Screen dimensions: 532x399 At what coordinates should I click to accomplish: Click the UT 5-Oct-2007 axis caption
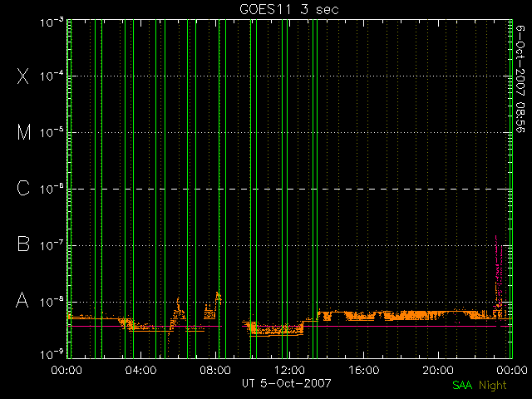pos(287,383)
